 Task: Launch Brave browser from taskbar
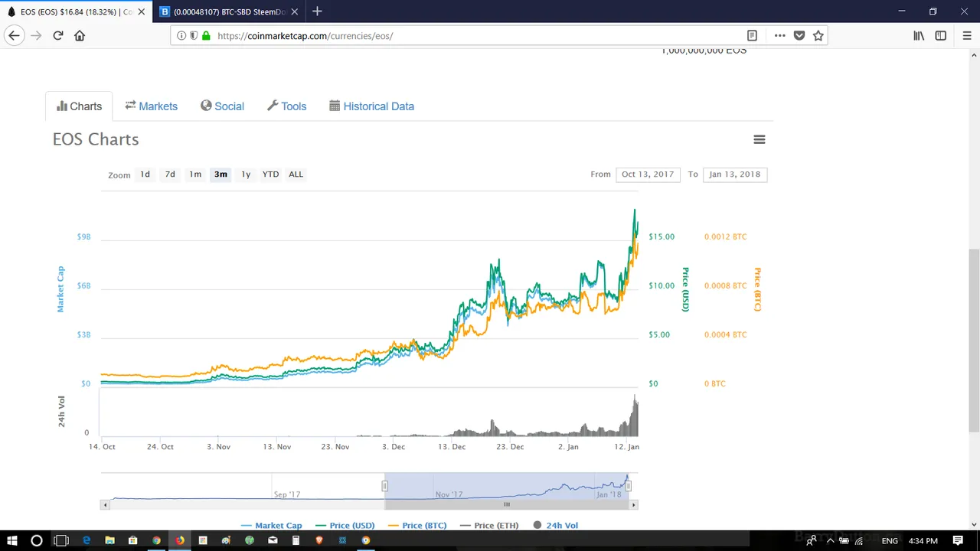coord(319,540)
